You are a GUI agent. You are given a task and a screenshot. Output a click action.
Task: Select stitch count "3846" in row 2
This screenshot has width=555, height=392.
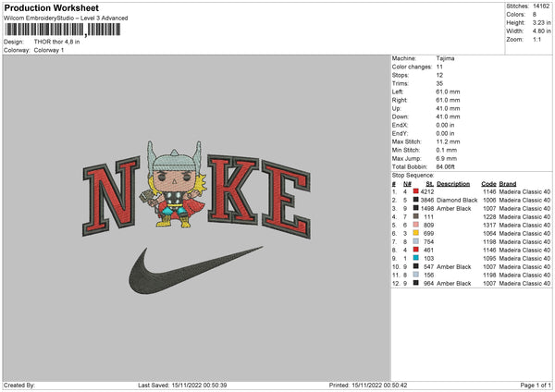pos(427,201)
